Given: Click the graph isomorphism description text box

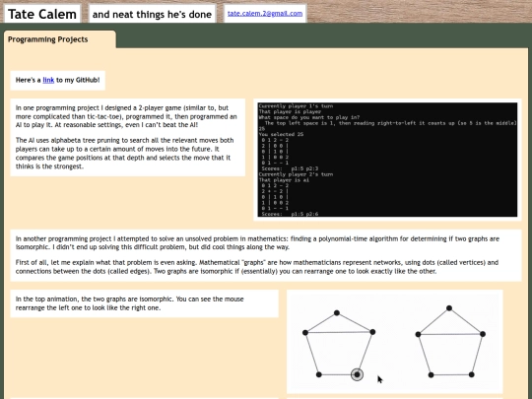Looking at the screenshot, I should point(266,255).
